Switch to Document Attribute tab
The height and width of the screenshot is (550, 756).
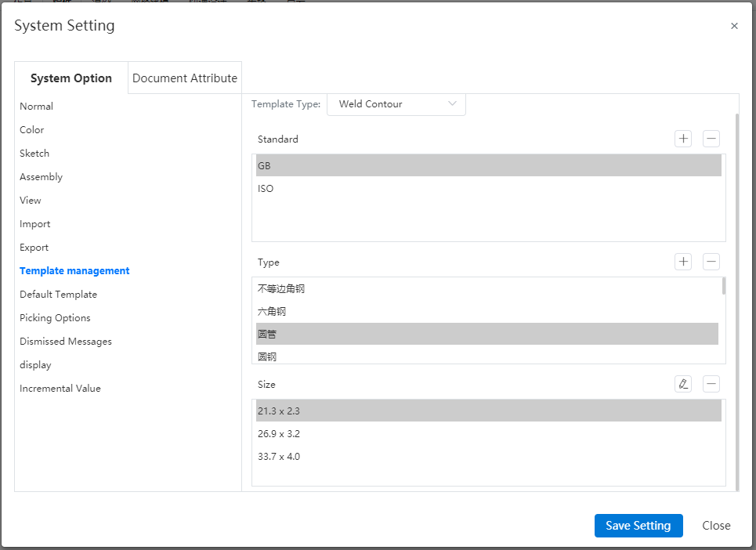coord(185,78)
